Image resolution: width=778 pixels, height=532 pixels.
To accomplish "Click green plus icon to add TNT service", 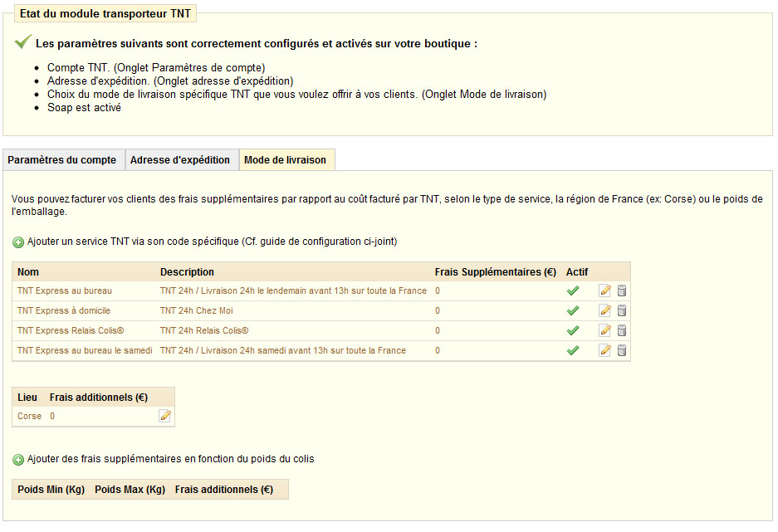I will (x=18, y=242).
